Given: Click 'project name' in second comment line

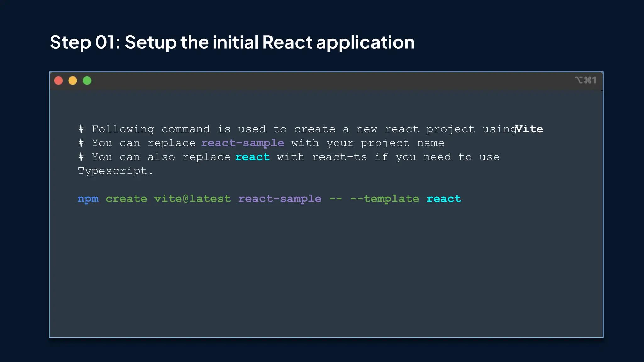Looking at the screenshot, I should [x=402, y=143].
